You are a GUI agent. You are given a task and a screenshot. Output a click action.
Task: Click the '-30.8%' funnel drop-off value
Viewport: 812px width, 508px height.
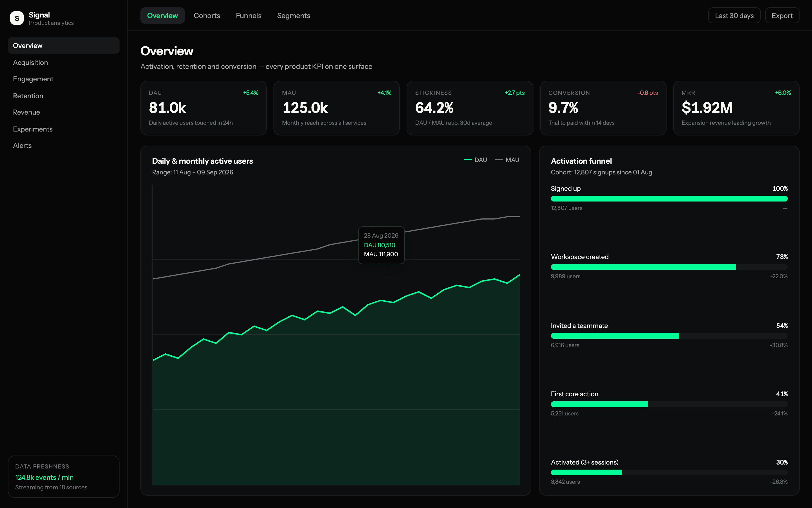click(778, 345)
